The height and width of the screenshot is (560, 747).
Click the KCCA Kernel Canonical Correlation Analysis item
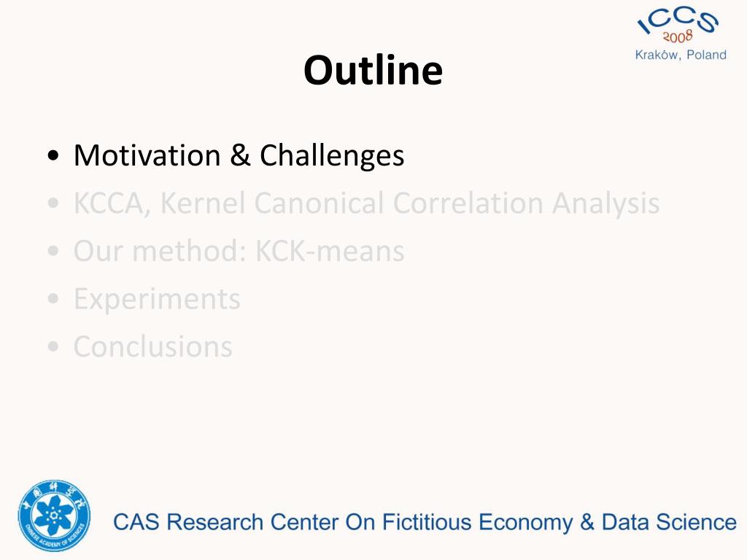(366, 203)
